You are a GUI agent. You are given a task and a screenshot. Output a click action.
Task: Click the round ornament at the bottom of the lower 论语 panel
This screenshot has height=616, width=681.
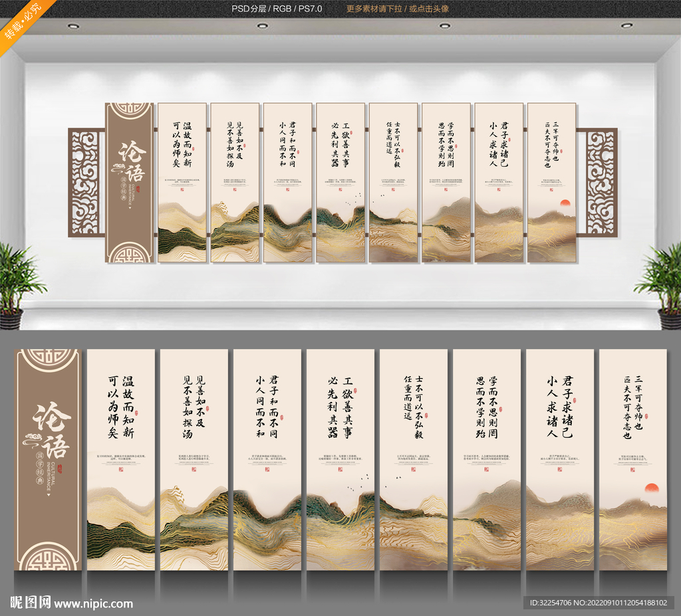coord(48,558)
